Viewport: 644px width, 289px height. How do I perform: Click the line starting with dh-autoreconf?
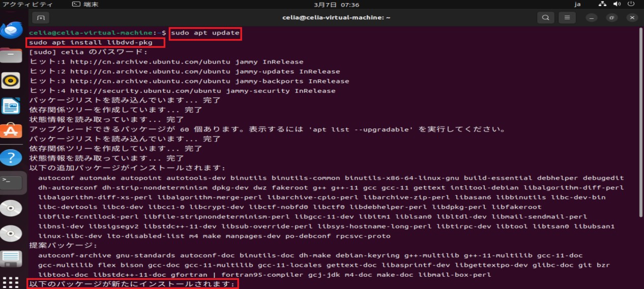pos(331,187)
